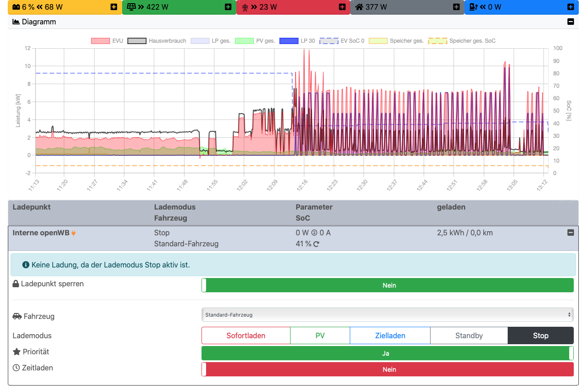Collapse the Interne openWB charge point details
588x392 pixels.
click(571, 233)
